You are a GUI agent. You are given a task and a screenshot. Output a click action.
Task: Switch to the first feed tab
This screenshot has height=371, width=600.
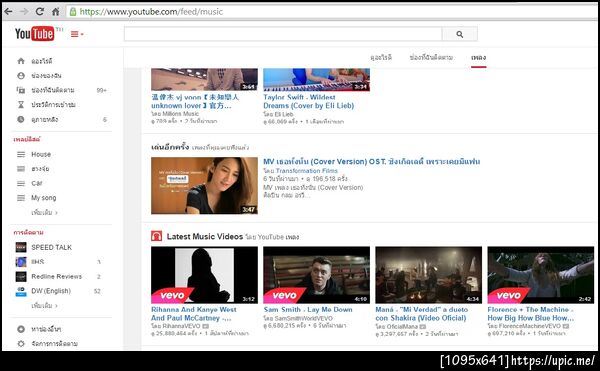(x=381, y=57)
